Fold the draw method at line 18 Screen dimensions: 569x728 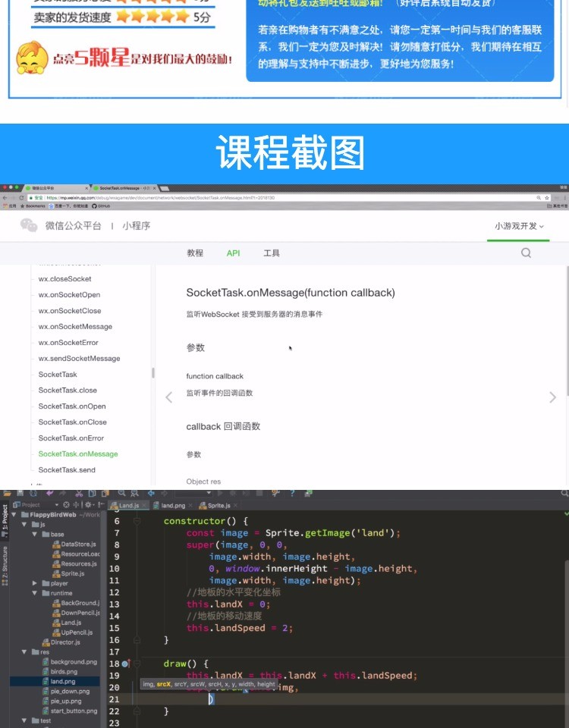[137, 664]
